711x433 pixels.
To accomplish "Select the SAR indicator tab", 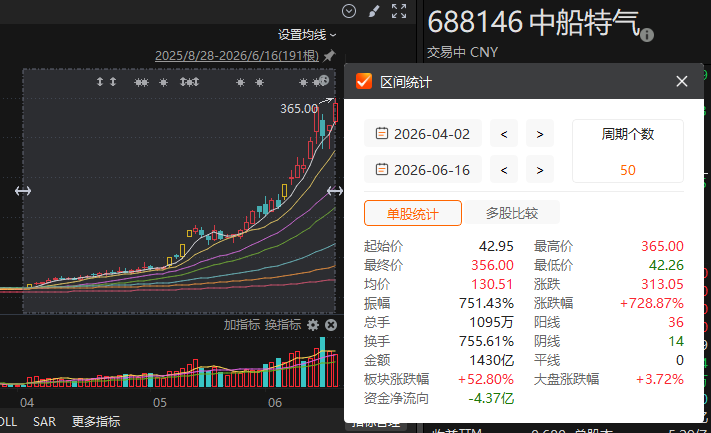I will (44, 422).
